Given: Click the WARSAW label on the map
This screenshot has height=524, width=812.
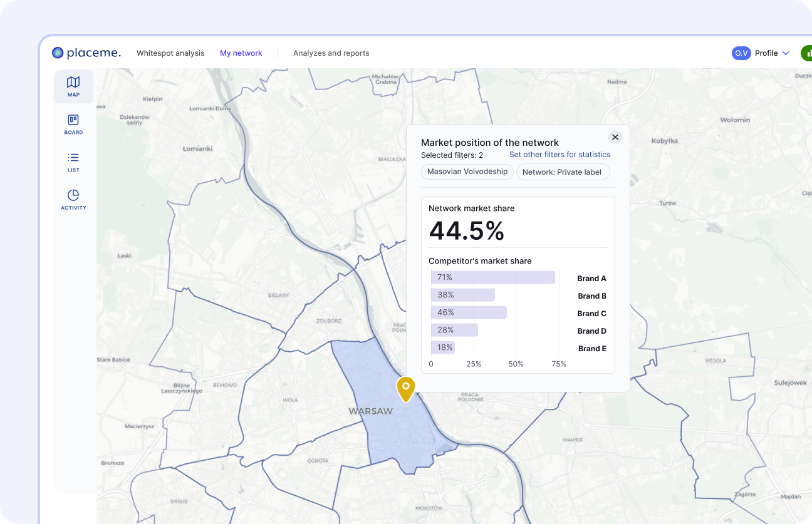Looking at the screenshot, I should (370, 411).
